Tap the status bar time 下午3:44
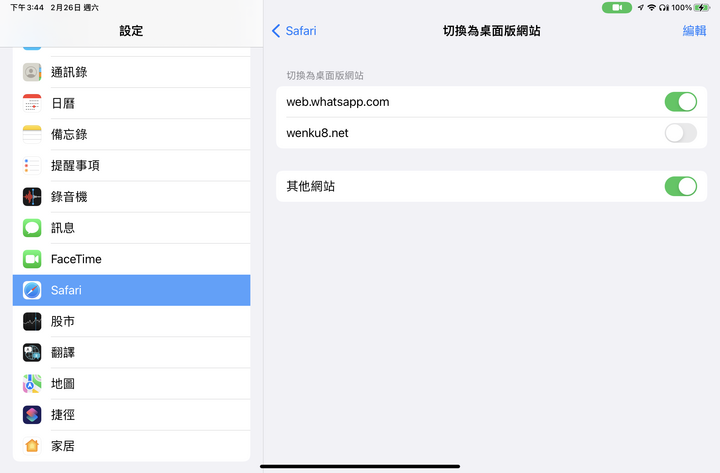Viewport: 720px width, 473px height. [27, 7]
